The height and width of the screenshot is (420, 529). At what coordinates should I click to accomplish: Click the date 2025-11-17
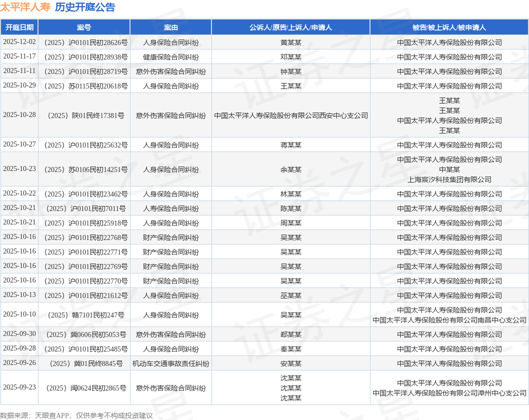19,56
